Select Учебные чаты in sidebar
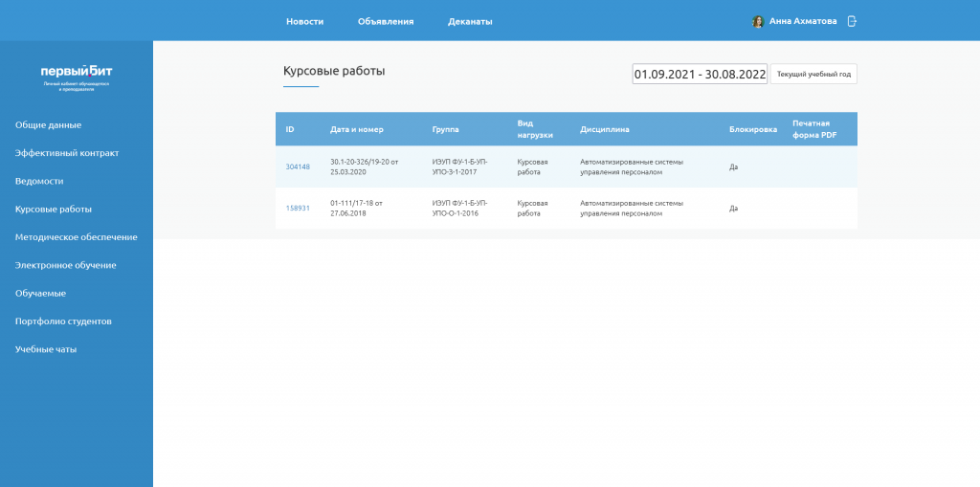The width and height of the screenshot is (980, 487). point(46,349)
